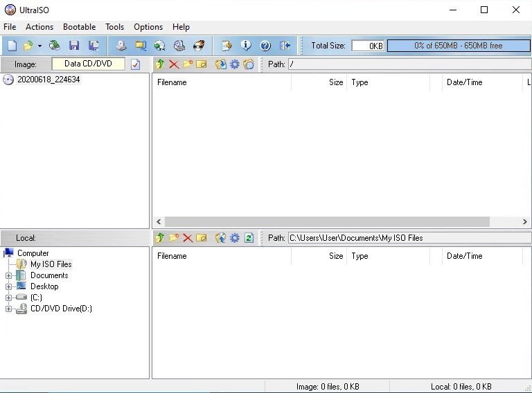532x393 pixels.
Task: Open the Options menu
Action: [x=148, y=27]
